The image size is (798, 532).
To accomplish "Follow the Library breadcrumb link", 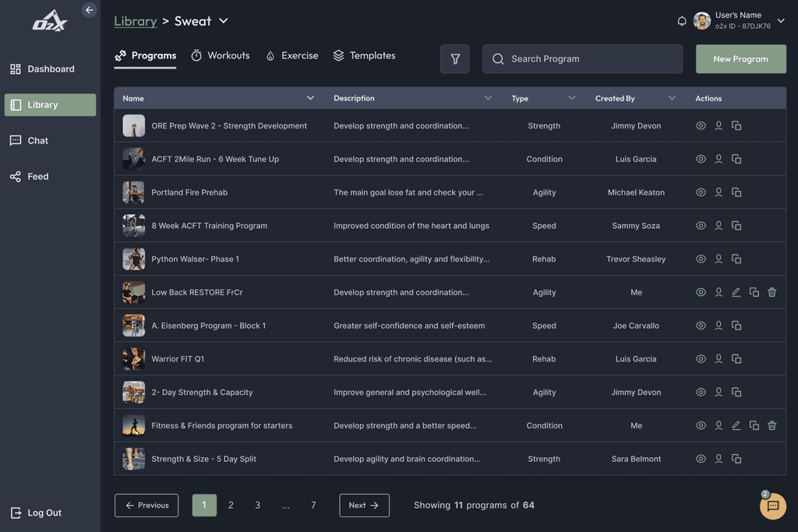I will coord(136,21).
